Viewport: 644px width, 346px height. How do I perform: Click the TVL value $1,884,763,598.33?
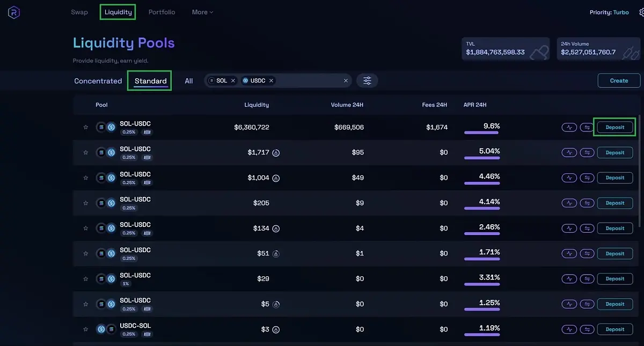(495, 52)
